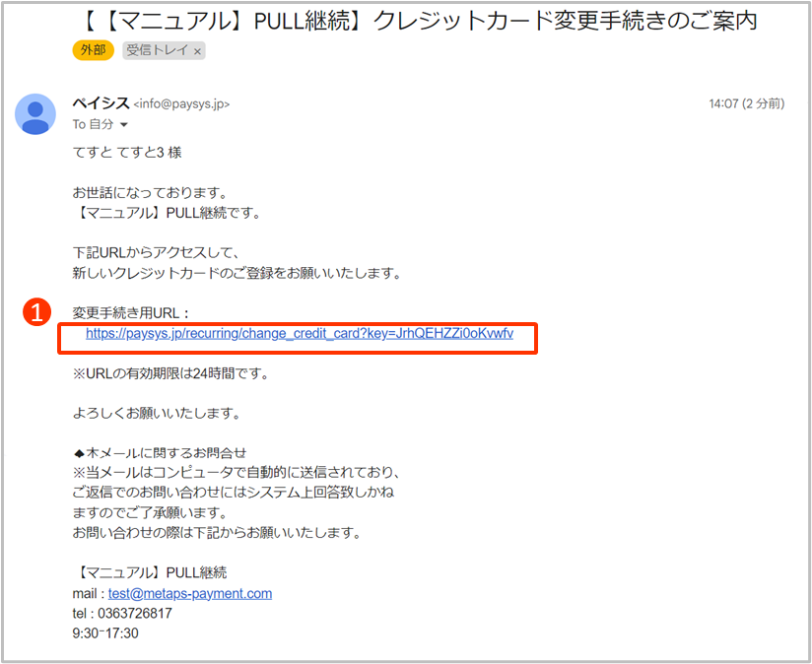Click the red number 1 annotation marker
This screenshot has width=812, height=664.
(x=35, y=312)
